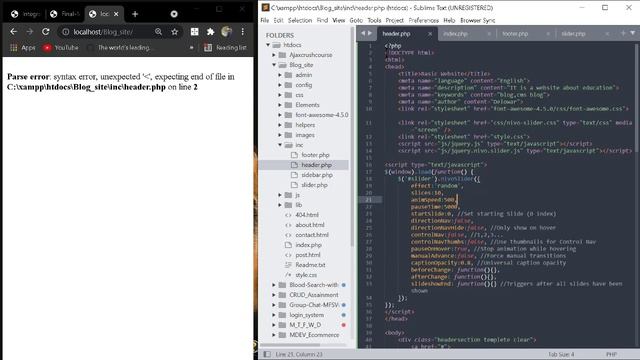Expand the Elements folder

click(280, 105)
